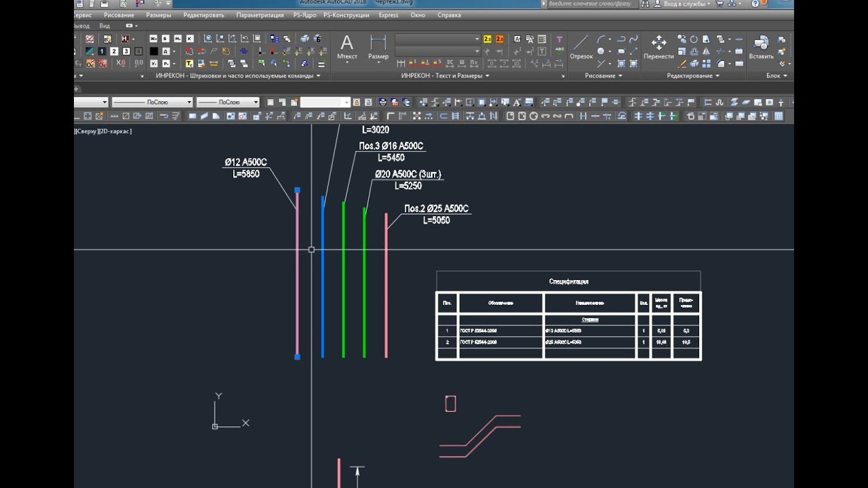Click the Вставить block insert button
Viewport: 868px width, 488px height.
pyautogui.click(x=761, y=47)
